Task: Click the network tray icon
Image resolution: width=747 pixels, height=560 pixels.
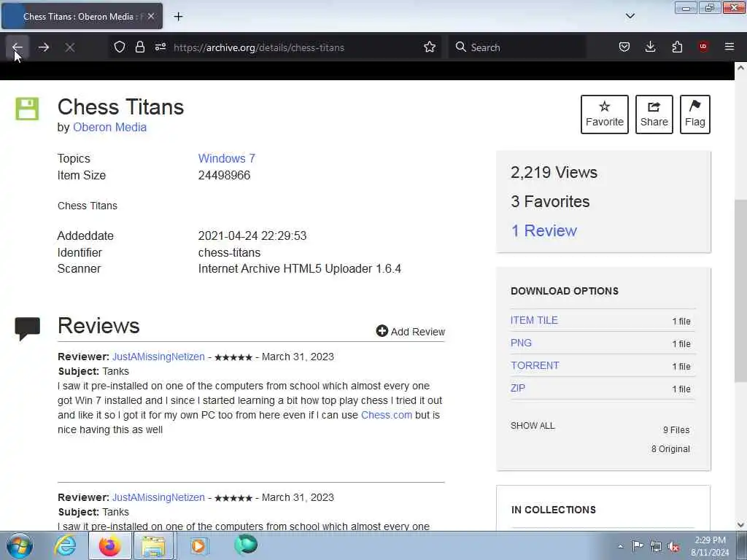Action: click(x=656, y=547)
